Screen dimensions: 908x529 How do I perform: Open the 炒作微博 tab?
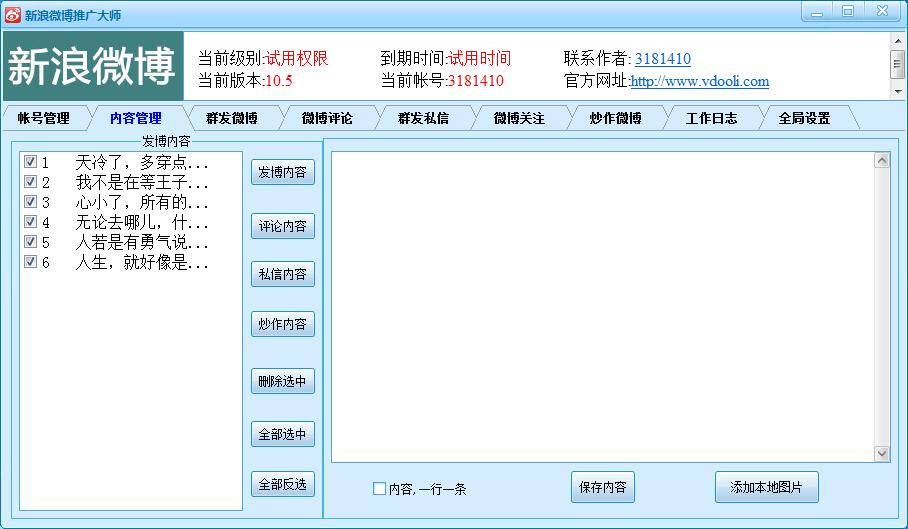[616, 118]
